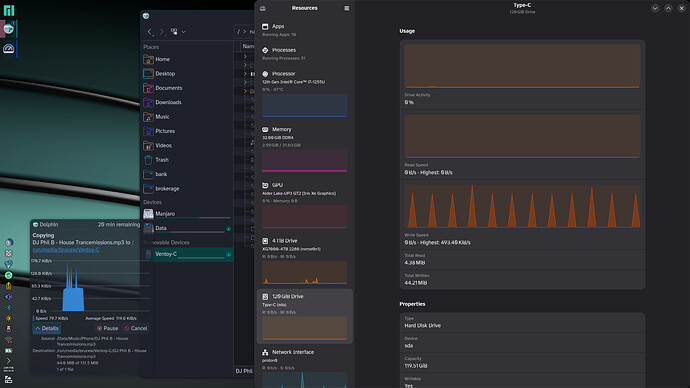Image resolution: width=690 pixels, height=388 pixels.
Task: Open Dolphin view mode icon
Action: (174, 32)
